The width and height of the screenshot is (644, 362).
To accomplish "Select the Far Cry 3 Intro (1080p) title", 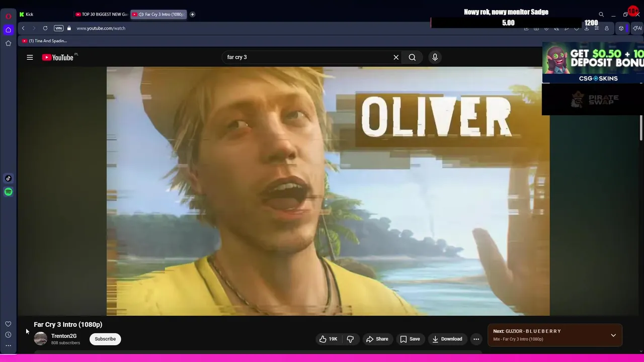I will point(68,324).
